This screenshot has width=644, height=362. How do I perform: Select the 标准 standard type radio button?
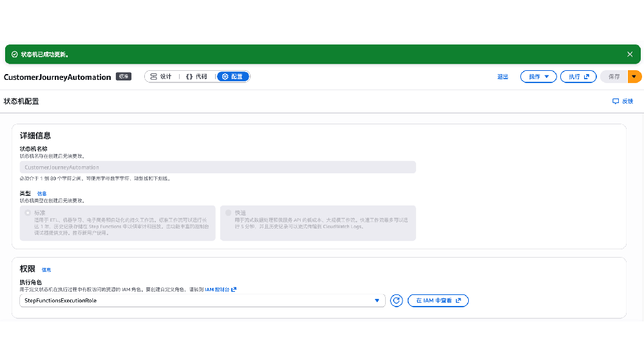pyautogui.click(x=28, y=213)
